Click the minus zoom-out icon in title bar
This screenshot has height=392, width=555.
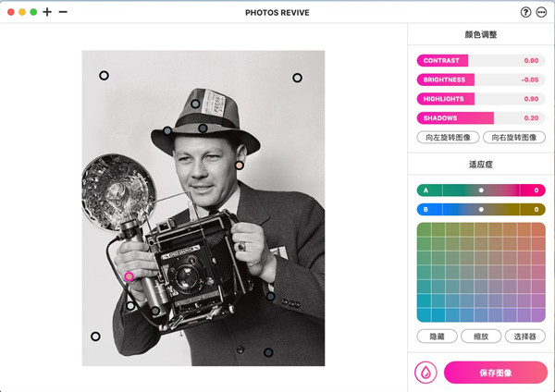pyautogui.click(x=63, y=12)
